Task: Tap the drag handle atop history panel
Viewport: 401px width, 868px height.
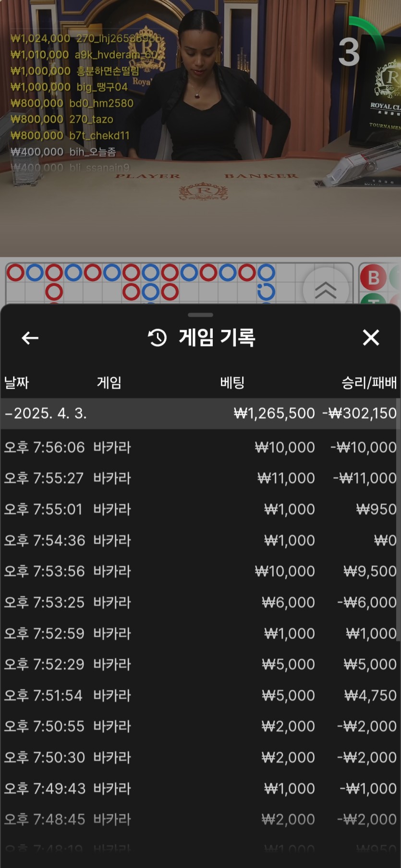Action: (x=200, y=315)
